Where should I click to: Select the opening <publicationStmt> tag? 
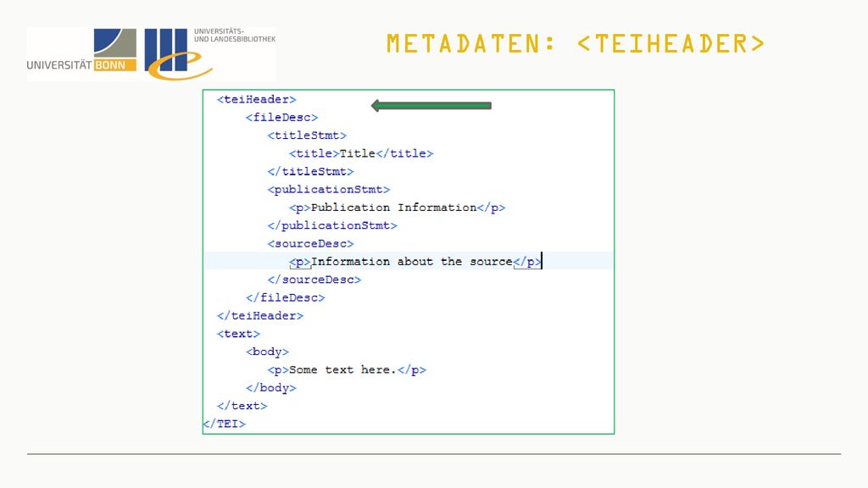click(328, 189)
